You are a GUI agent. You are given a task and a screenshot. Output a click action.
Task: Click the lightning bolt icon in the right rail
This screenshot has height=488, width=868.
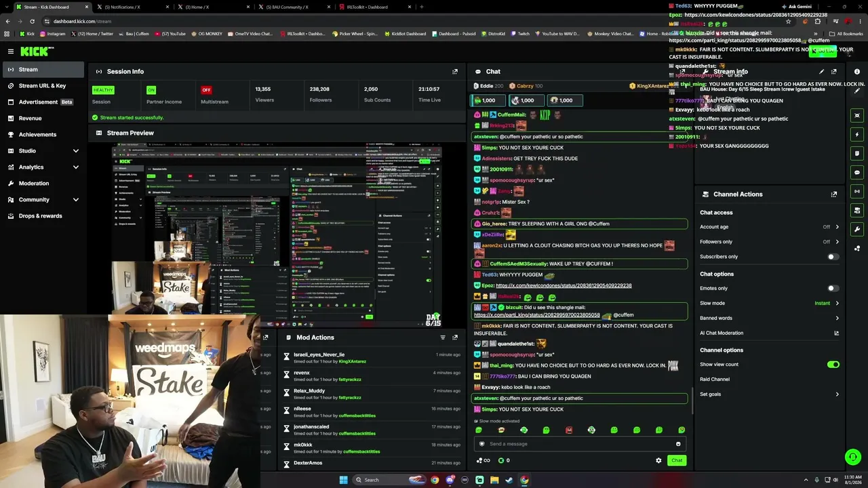(x=857, y=134)
